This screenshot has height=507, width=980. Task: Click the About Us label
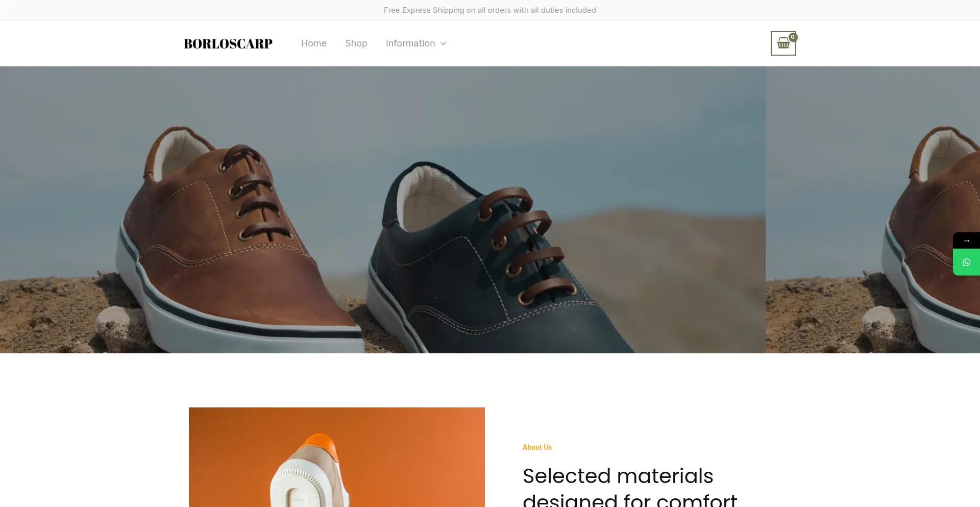pos(537,447)
